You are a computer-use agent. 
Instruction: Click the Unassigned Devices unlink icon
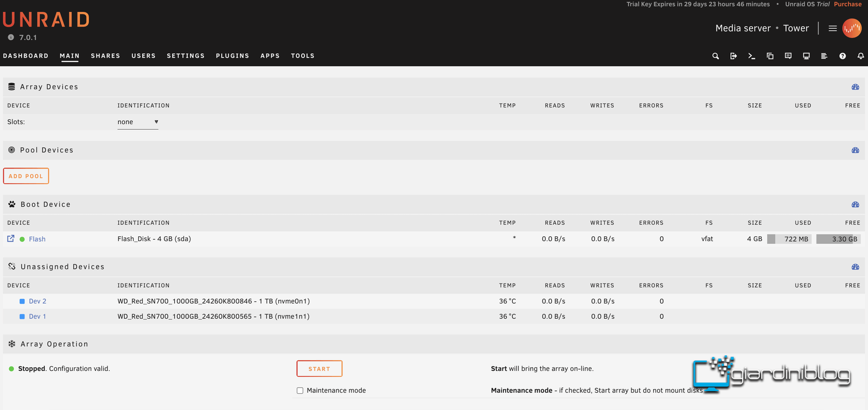click(x=12, y=267)
